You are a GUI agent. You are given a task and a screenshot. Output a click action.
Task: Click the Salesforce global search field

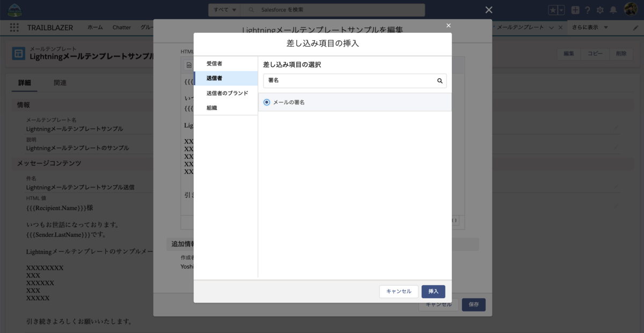pyautogui.click(x=333, y=10)
